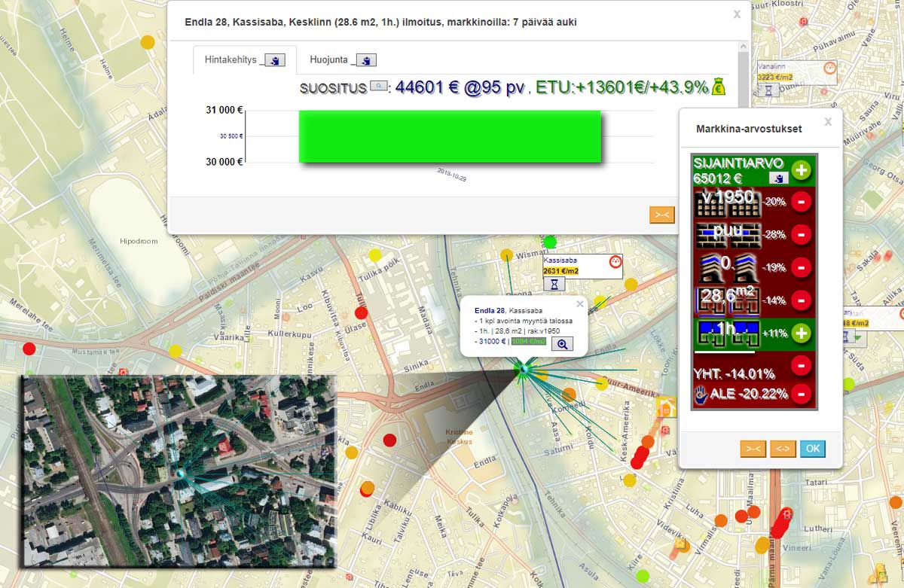
Task: Click the green price bar in chart
Action: pyautogui.click(x=450, y=136)
